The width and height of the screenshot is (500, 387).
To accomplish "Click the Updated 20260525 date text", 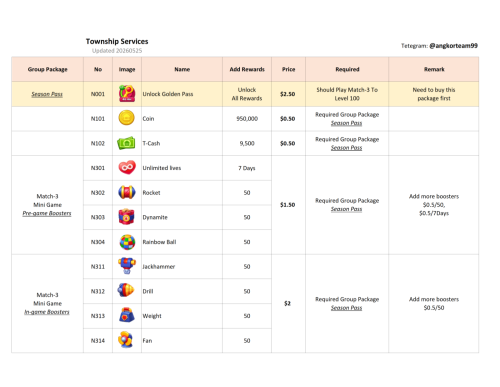I will [x=117, y=51].
